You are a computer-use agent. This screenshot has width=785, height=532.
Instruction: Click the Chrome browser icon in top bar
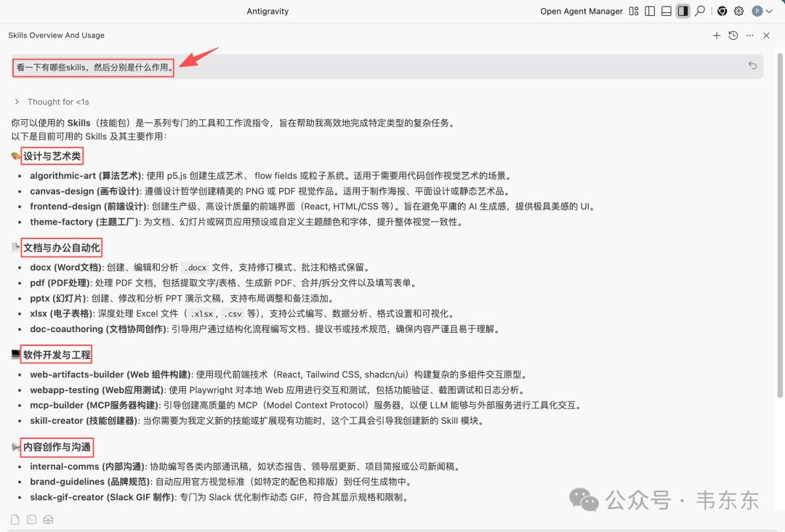pyautogui.click(x=722, y=11)
